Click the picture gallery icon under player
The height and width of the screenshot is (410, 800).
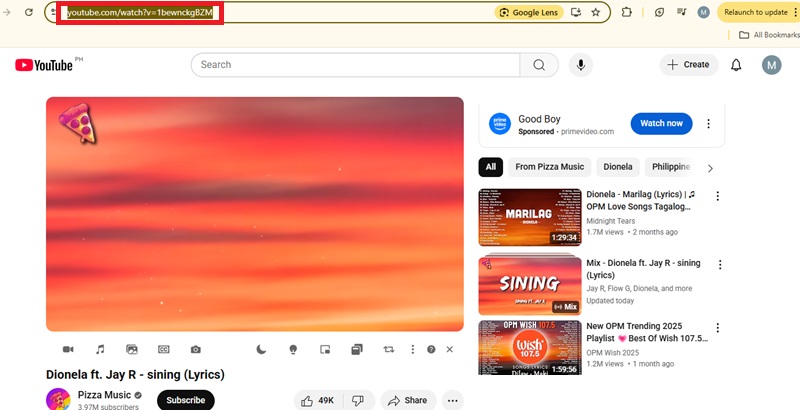click(132, 349)
